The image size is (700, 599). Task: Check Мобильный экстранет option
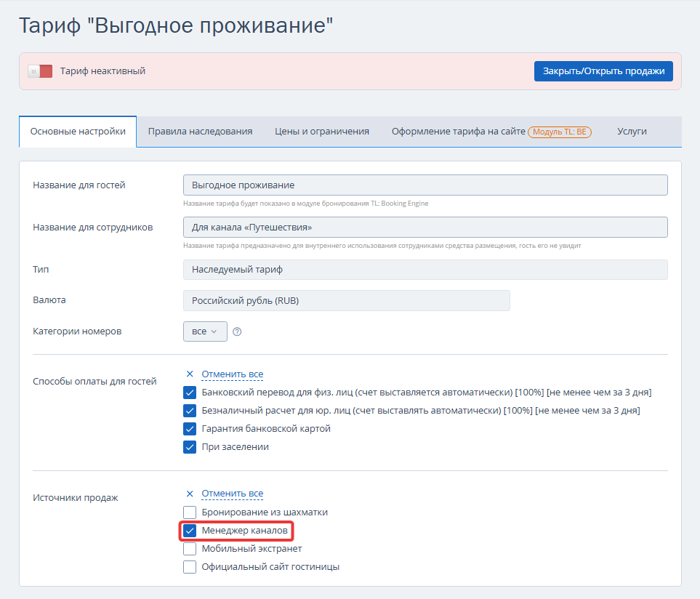pos(190,549)
